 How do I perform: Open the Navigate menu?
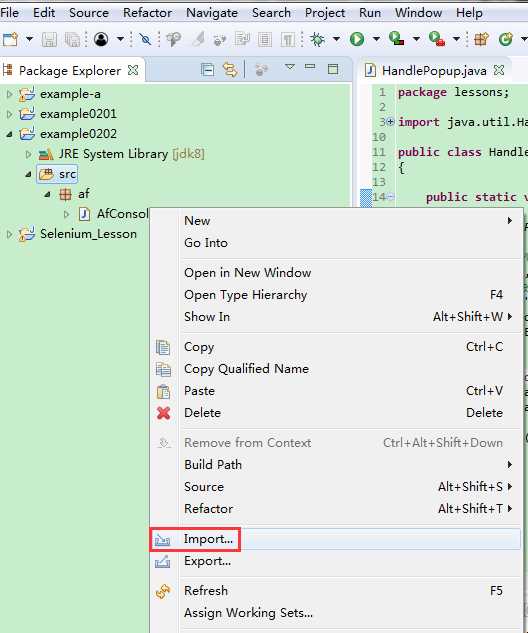[x=212, y=13]
